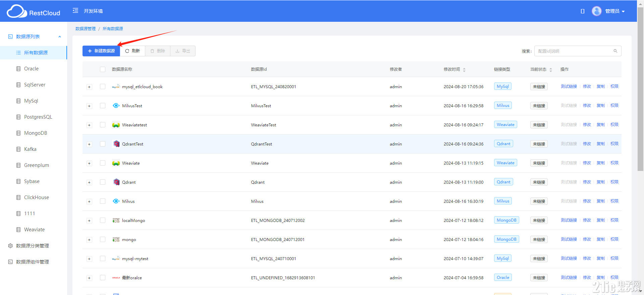Click the Weaviate icon beside Weaviatetest

(116, 125)
